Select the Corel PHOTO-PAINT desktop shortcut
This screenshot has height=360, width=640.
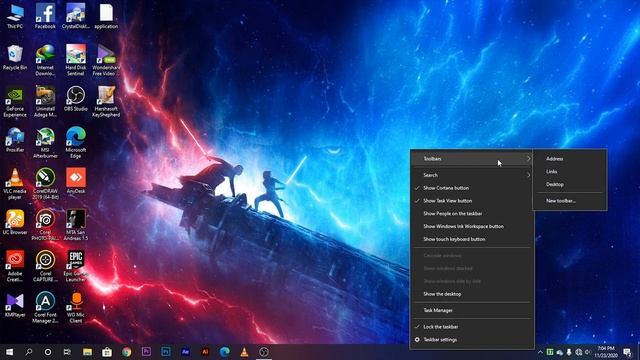(45, 226)
